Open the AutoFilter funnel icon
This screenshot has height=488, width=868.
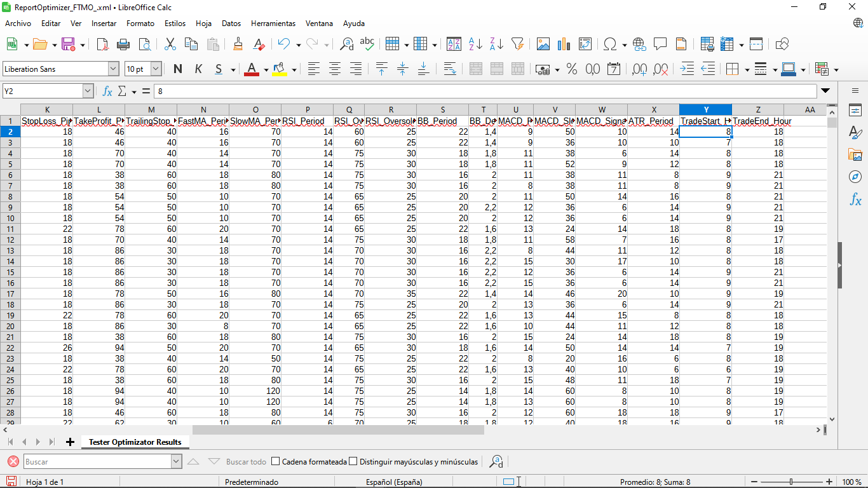point(518,44)
